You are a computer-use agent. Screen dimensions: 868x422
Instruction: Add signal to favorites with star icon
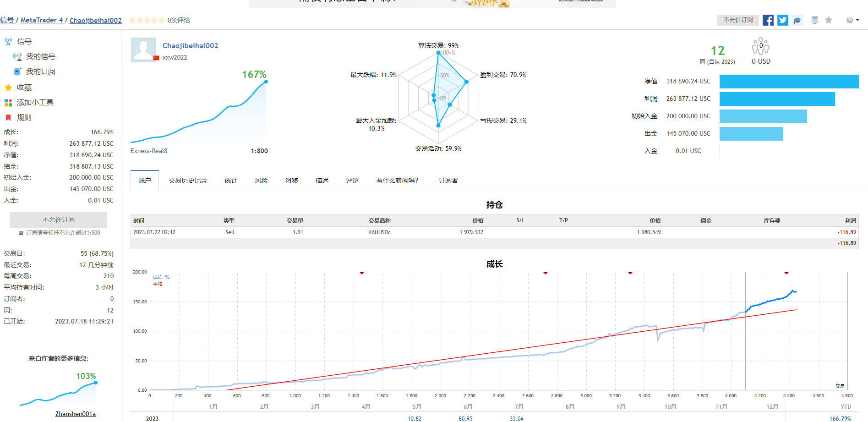829,20
